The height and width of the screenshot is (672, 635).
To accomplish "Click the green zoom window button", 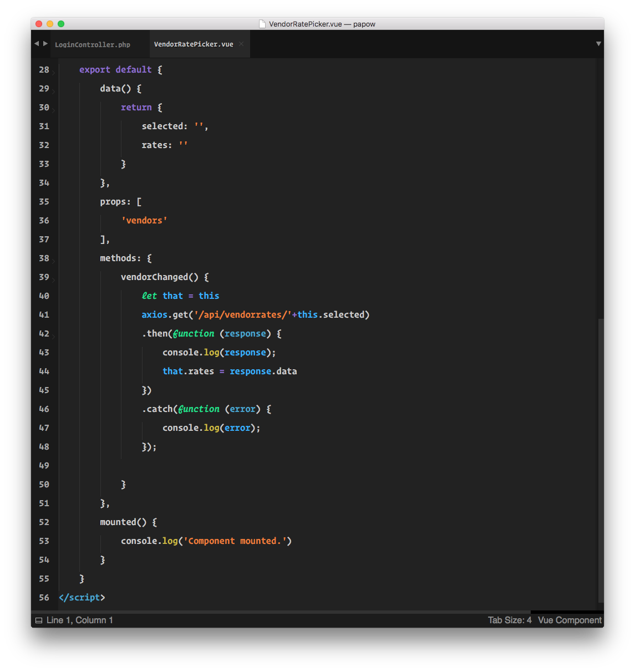I will point(61,24).
